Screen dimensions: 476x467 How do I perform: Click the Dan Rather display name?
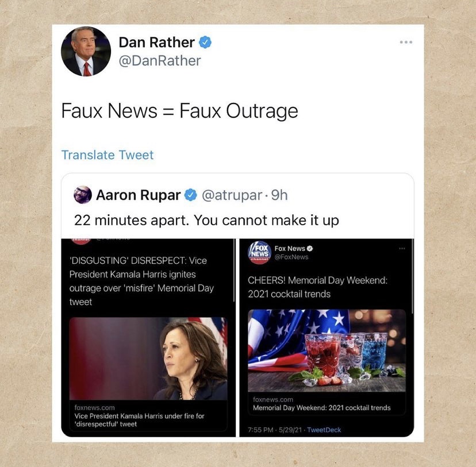click(x=156, y=42)
